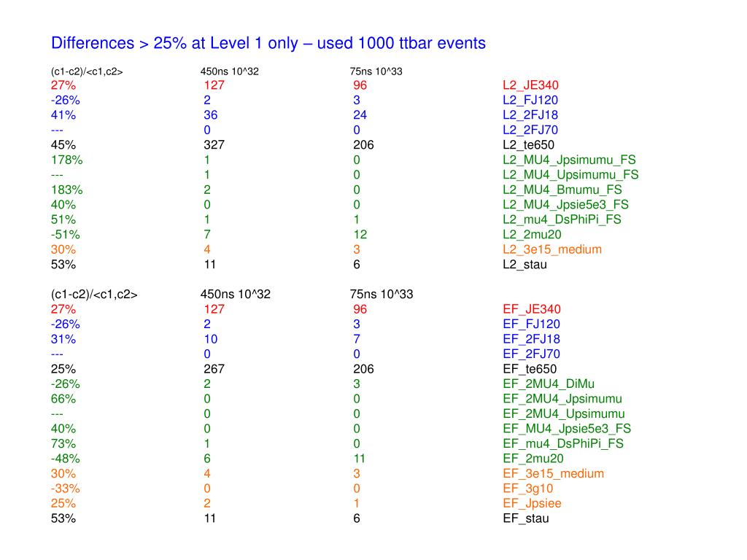Click the 10 value in EF_2FJ18 row
The width and height of the screenshot is (747, 560).
click(211, 339)
